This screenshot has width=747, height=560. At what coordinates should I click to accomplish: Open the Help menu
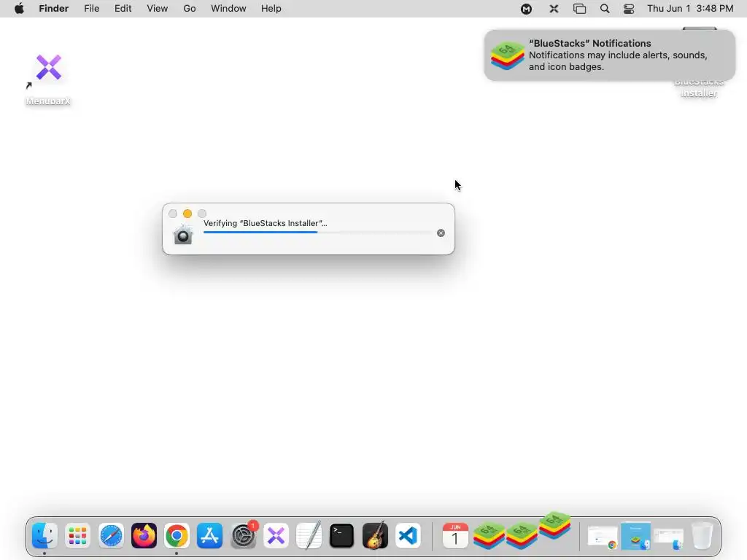[271, 9]
